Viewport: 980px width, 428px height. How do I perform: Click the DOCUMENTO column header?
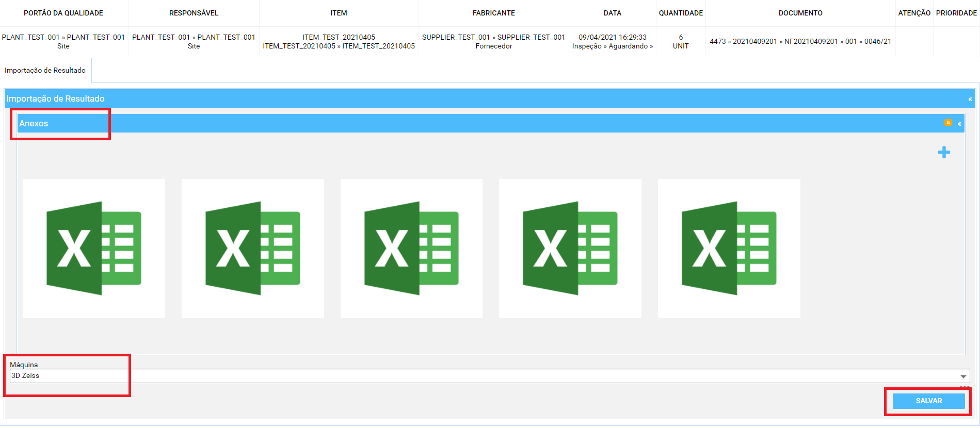pos(801,13)
